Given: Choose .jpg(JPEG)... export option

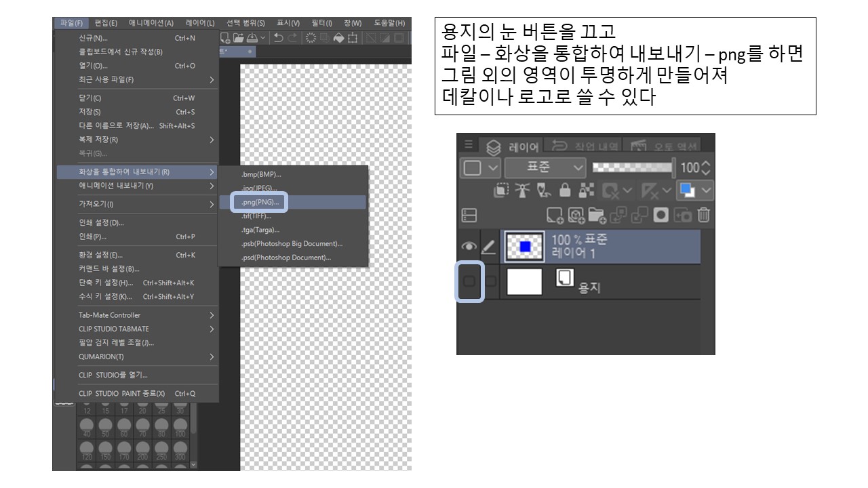Looking at the screenshot, I should click(293, 188).
